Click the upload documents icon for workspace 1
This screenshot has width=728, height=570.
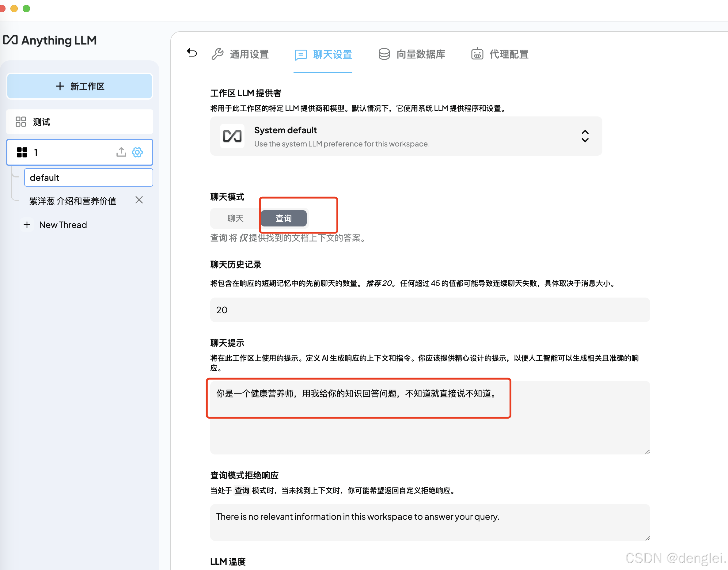(121, 152)
